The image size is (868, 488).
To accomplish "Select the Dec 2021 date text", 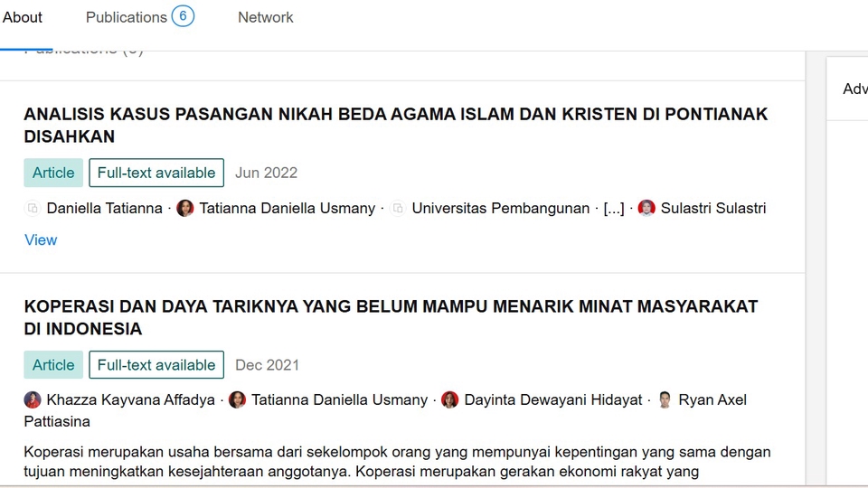I will tap(267, 364).
